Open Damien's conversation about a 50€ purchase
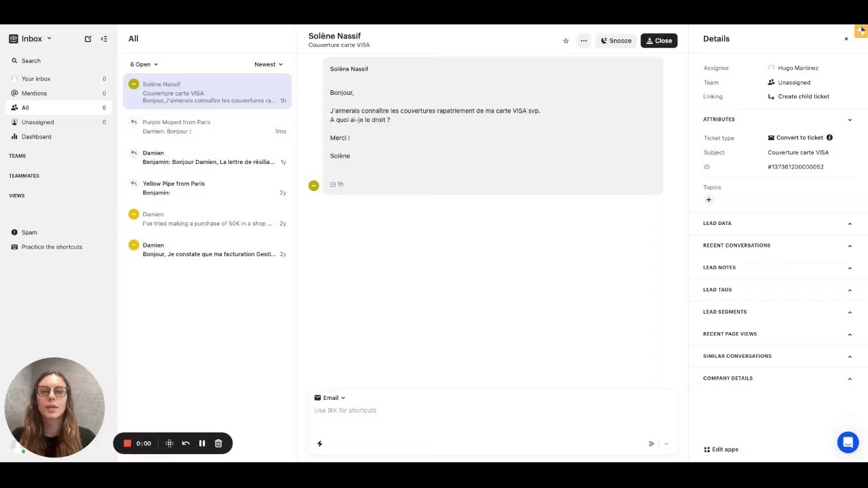 208,218
